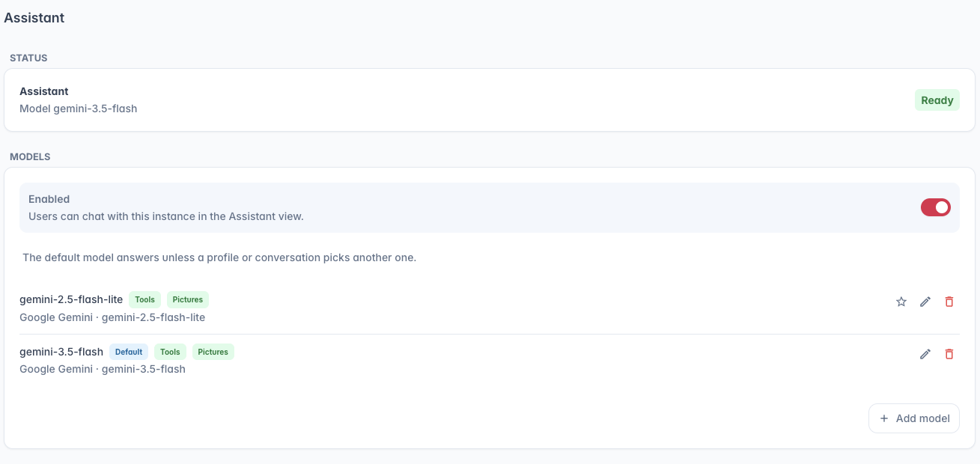Click Pictures badge on gemini-3.5-flash row
This screenshot has height=464, width=980.
coord(213,352)
